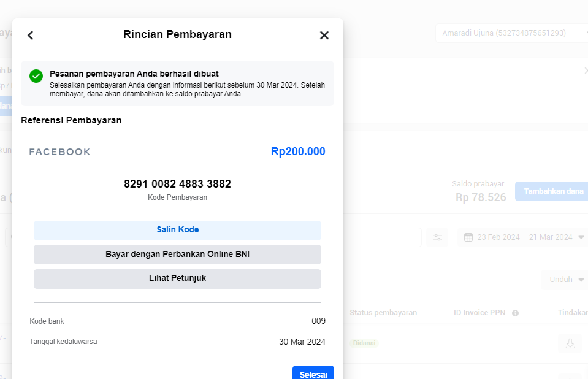Screen dimensions: 588x379
Task: Open the filter settings icon
Action: (437, 237)
